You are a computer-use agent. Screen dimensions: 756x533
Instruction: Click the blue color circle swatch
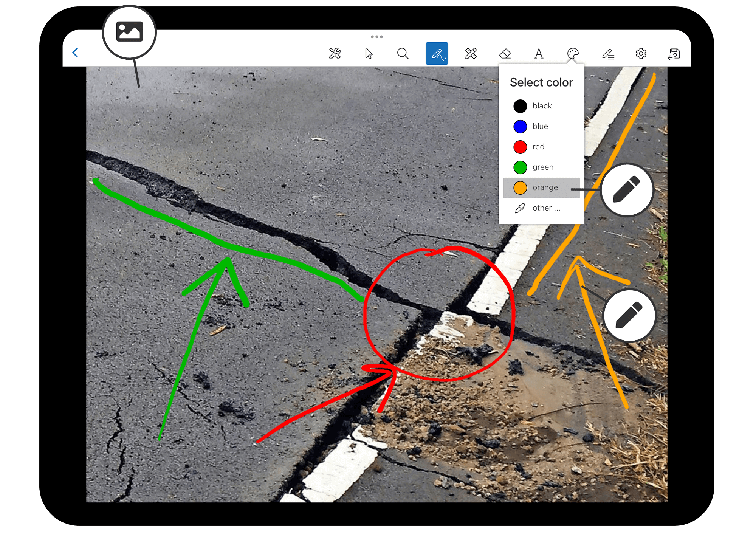click(520, 127)
